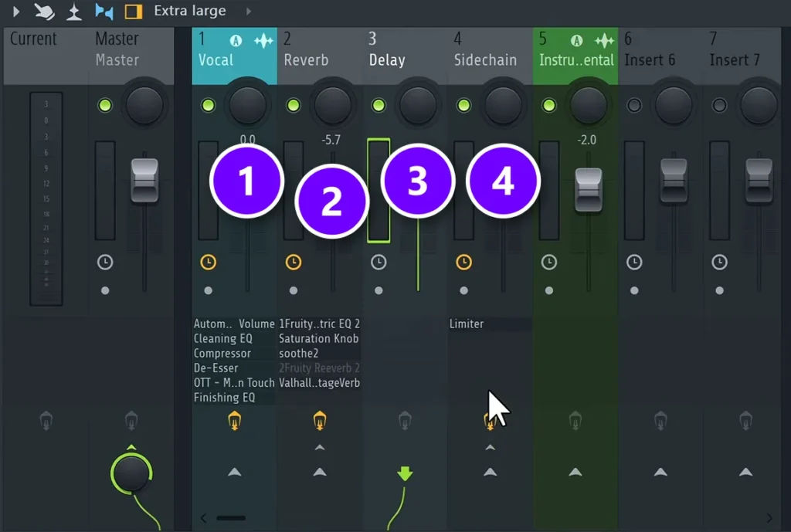
Task: Route to the Vocal track via its arrow
Action: point(234,472)
